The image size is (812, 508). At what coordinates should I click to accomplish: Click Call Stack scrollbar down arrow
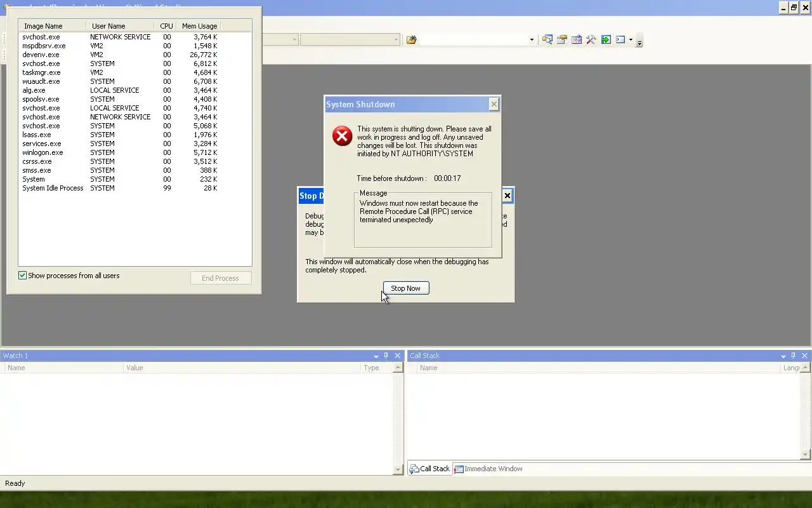click(806, 455)
